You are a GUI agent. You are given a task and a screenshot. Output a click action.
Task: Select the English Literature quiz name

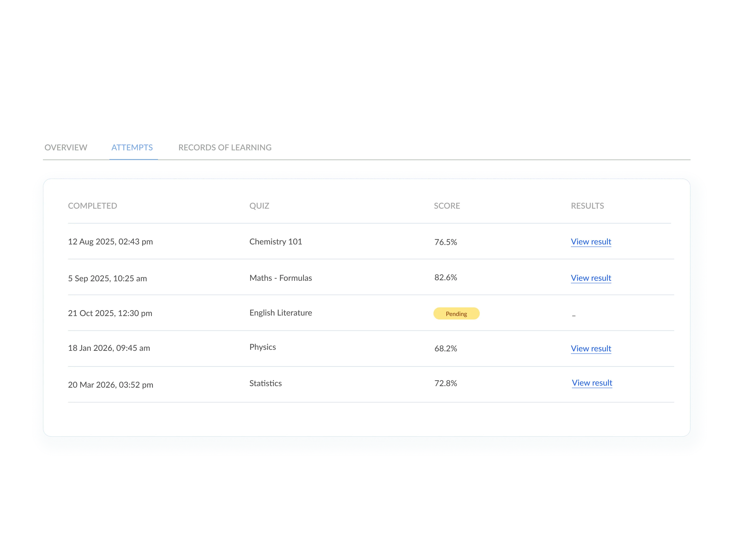(281, 313)
